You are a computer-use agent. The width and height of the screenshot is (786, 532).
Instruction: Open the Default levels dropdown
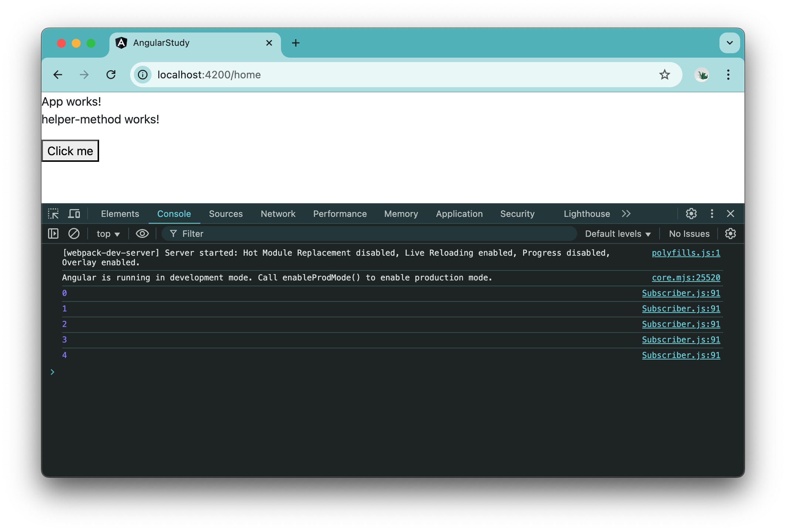[617, 233]
